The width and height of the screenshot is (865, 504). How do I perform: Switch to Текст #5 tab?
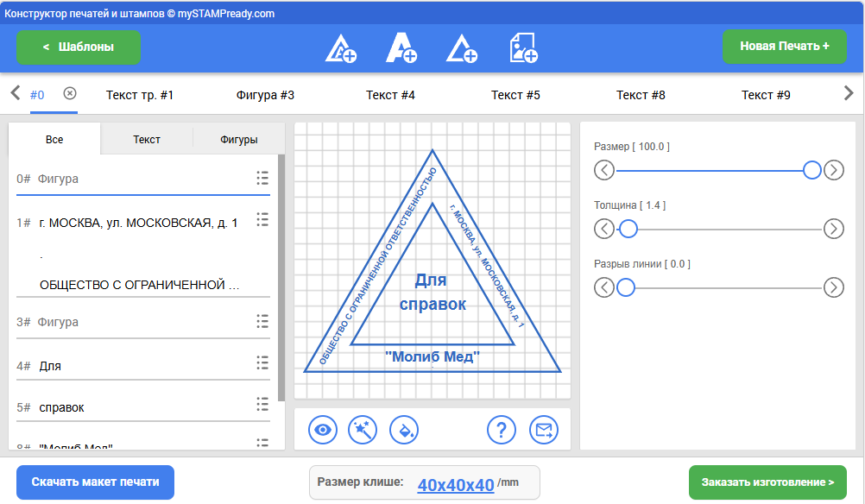click(x=515, y=95)
